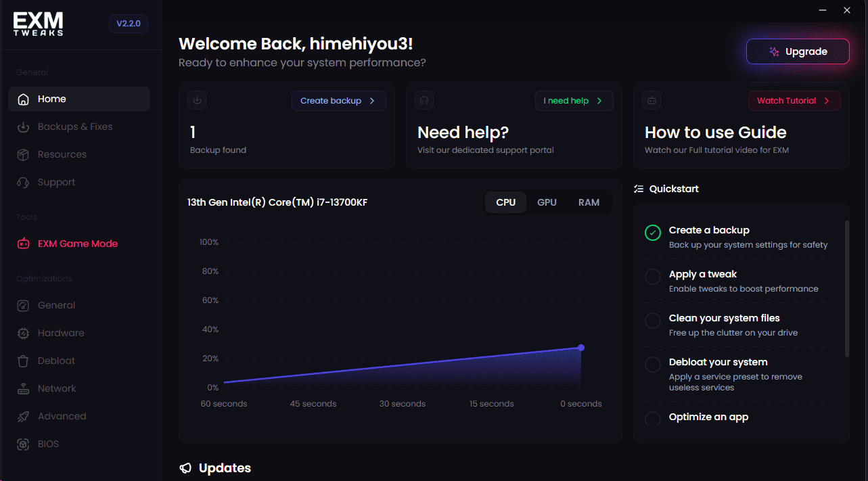The height and width of the screenshot is (481, 868).
Task: Click the BIOS chip icon
Action: (24, 444)
